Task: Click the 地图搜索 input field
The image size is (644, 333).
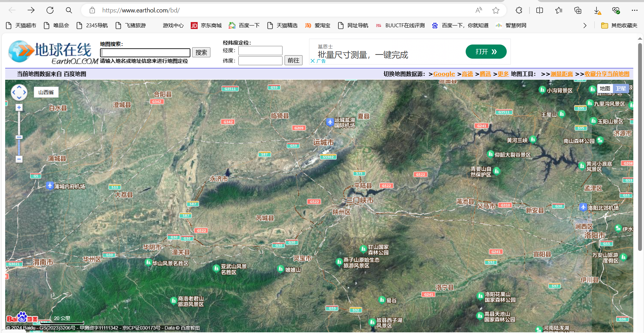Action: 145,52
